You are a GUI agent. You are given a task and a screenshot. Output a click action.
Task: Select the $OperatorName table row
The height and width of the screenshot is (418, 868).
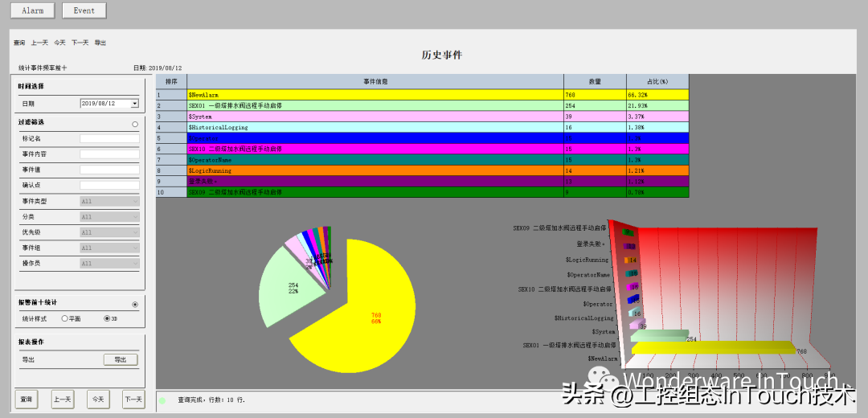click(423, 160)
